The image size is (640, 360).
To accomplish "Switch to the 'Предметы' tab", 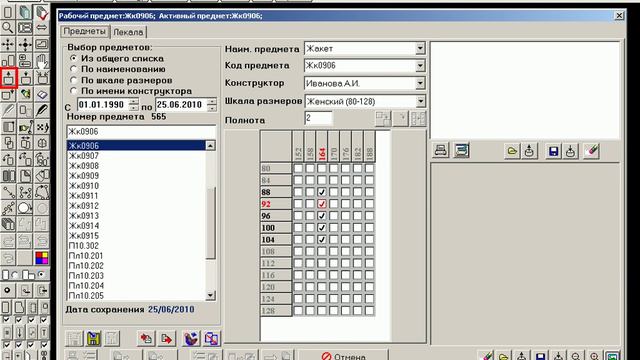I will pos(84,31).
